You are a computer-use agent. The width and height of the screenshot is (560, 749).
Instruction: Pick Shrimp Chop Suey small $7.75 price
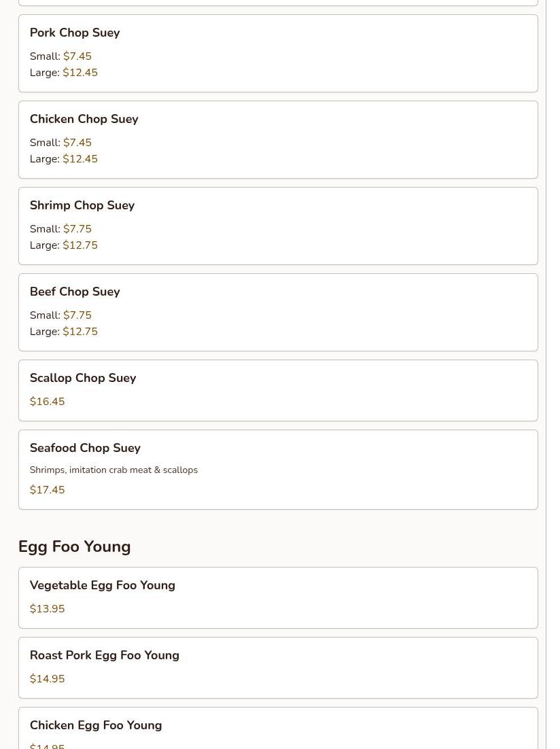pos(77,229)
